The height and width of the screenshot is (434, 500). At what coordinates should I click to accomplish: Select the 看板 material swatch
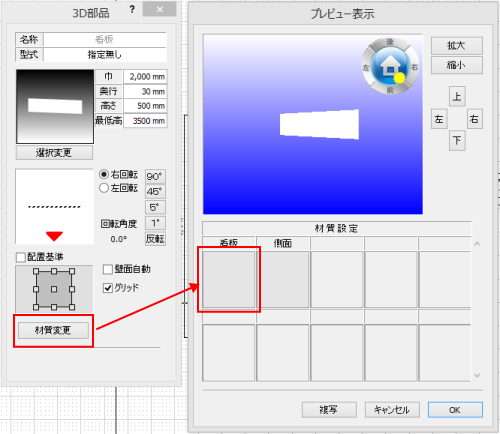(229, 279)
